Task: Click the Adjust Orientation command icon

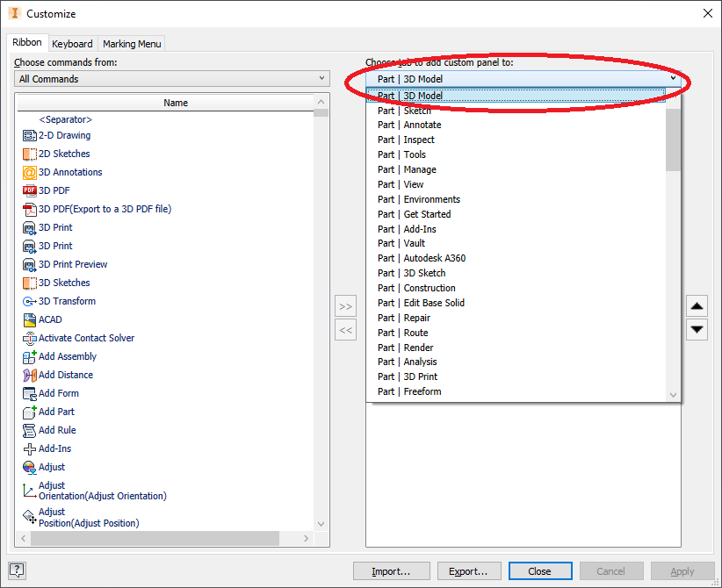Action: (x=30, y=491)
